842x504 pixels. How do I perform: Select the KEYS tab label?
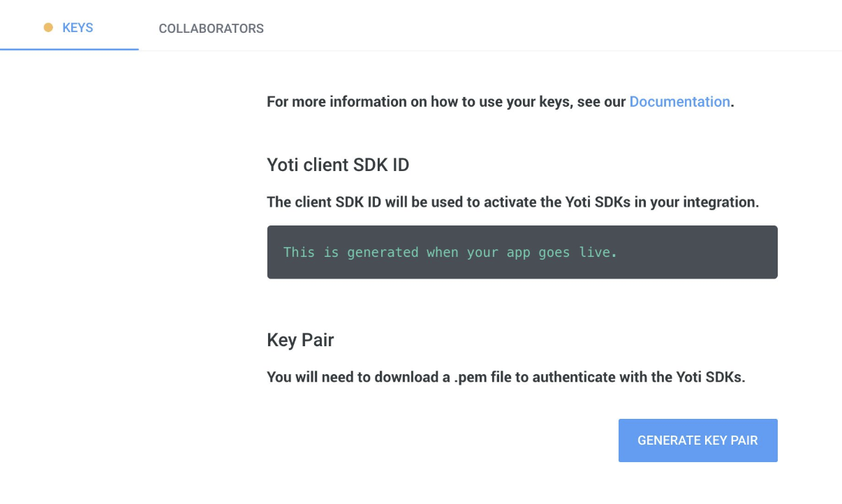click(77, 28)
